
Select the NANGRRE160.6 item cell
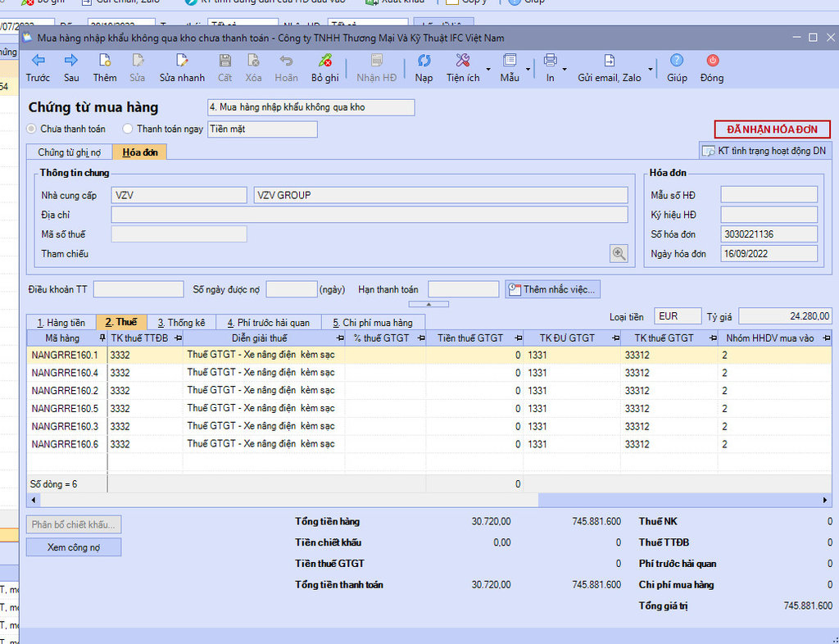pos(67,444)
